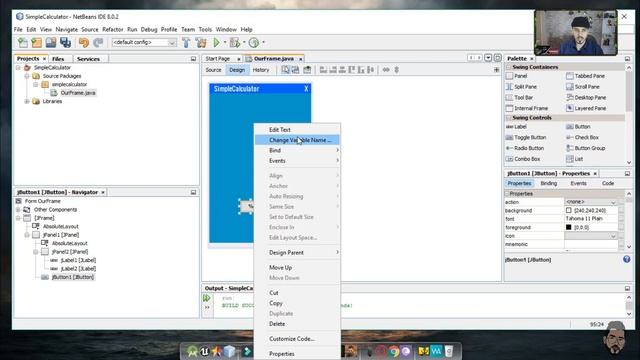Open the action property dropdown
640x360 pixels.
pos(613,202)
